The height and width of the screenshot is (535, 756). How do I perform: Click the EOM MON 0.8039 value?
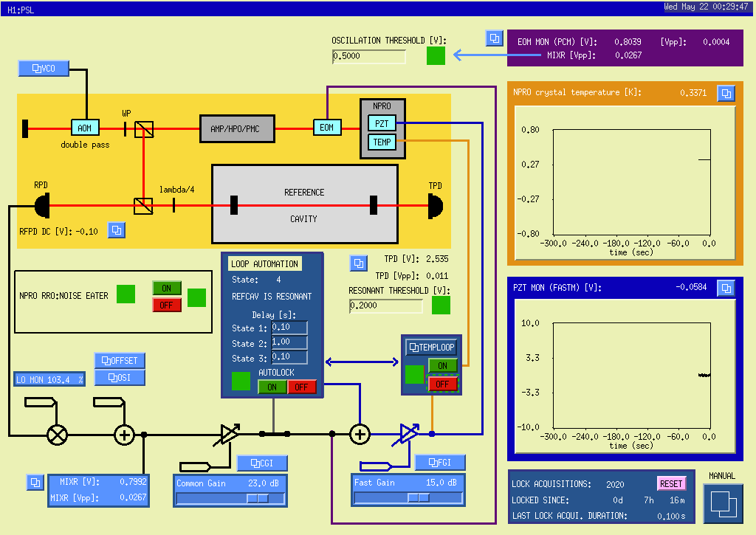click(x=628, y=42)
